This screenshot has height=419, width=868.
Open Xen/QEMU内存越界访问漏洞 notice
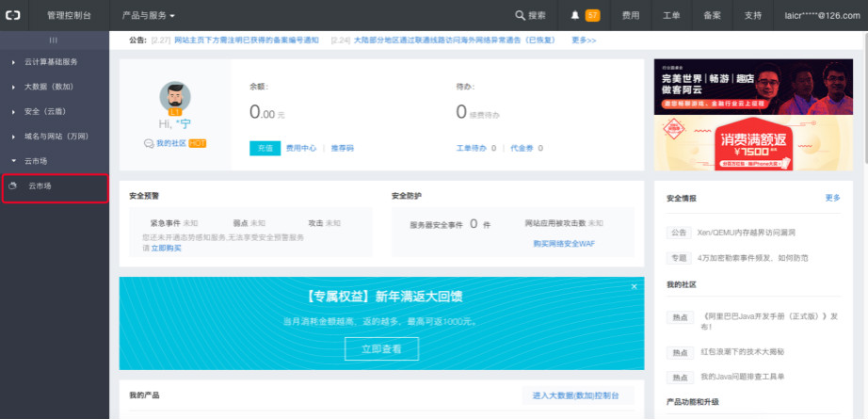[747, 233]
